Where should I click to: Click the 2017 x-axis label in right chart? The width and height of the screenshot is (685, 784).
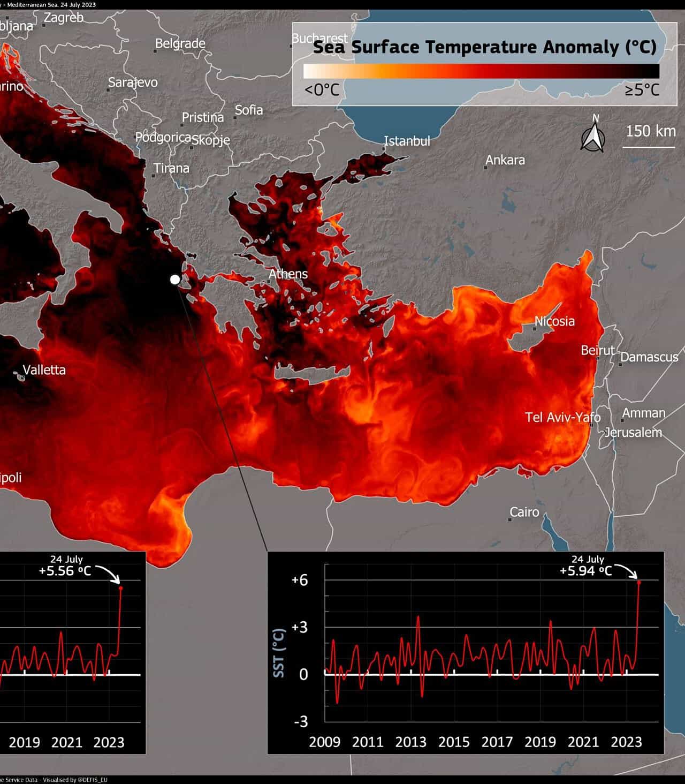pyautogui.click(x=497, y=742)
